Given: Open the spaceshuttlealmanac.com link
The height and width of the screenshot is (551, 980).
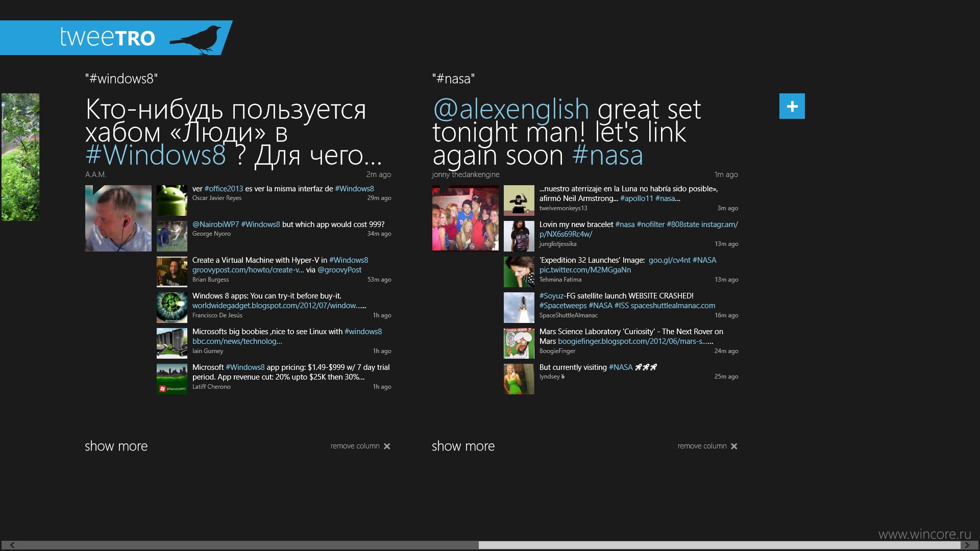Looking at the screenshot, I should (x=673, y=306).
